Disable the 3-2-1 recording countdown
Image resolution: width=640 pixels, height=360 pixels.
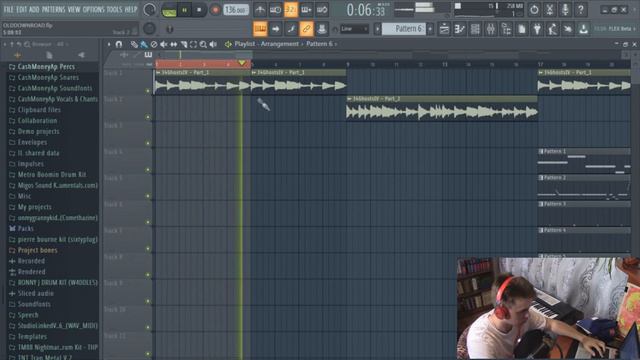point(291,10)
